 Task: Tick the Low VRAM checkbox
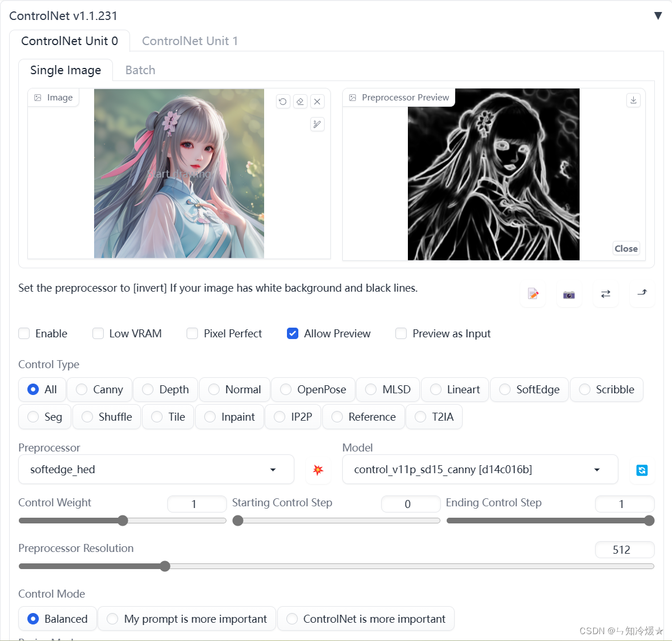point(98,333)
